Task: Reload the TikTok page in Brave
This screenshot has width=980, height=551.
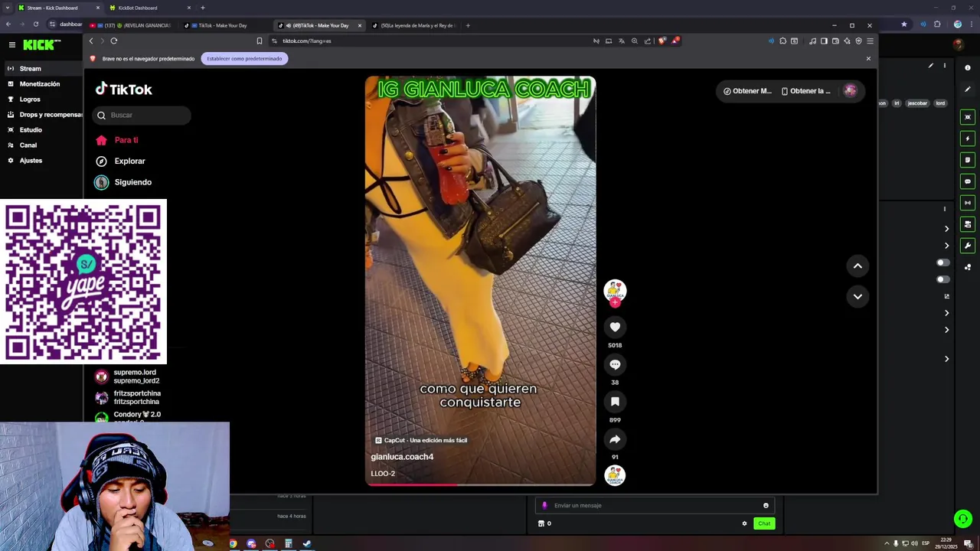Action: pyautogui.click(x=114, y=41)
